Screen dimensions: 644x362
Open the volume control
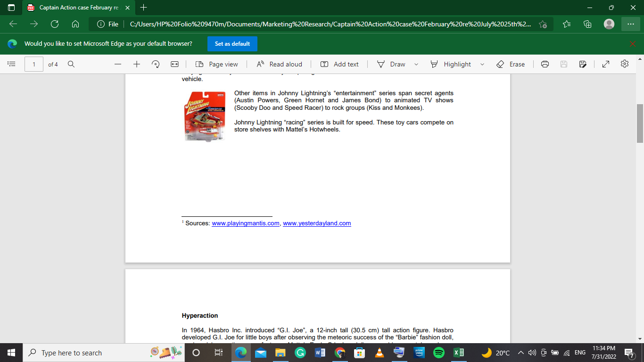click(532, 353)
